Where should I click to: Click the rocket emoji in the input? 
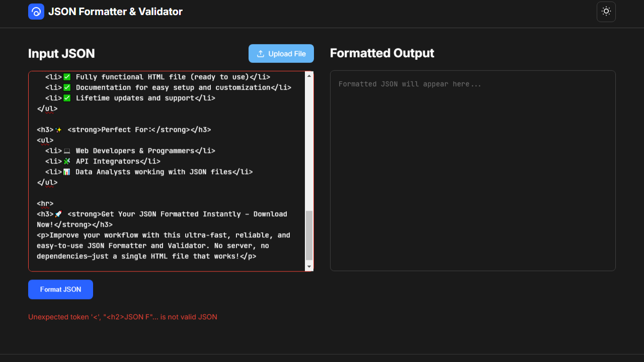pyautogui.click(x=59, y=214)
